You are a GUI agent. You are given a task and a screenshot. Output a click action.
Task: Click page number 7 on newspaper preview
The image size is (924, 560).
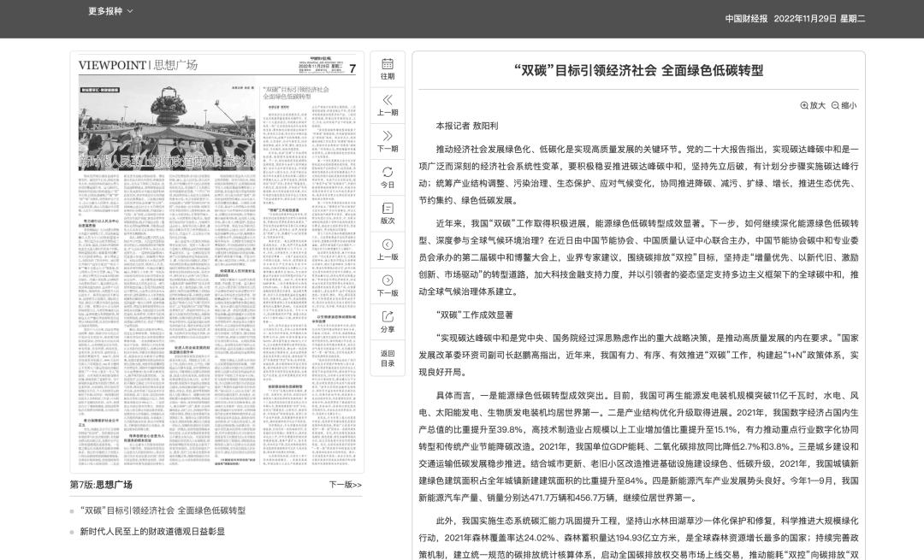tap(352, 69)
